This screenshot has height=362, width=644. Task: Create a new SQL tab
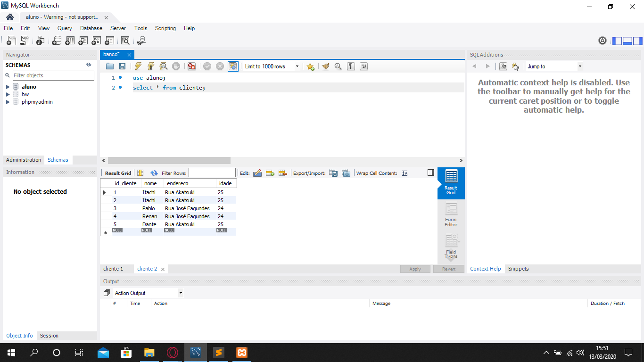click(11, 41)
